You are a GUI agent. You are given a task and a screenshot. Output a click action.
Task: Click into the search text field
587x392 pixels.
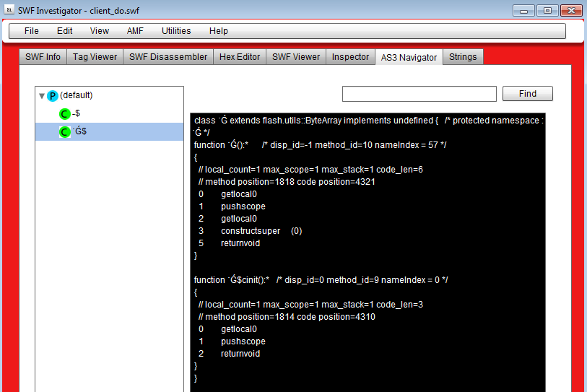(419, 94)
